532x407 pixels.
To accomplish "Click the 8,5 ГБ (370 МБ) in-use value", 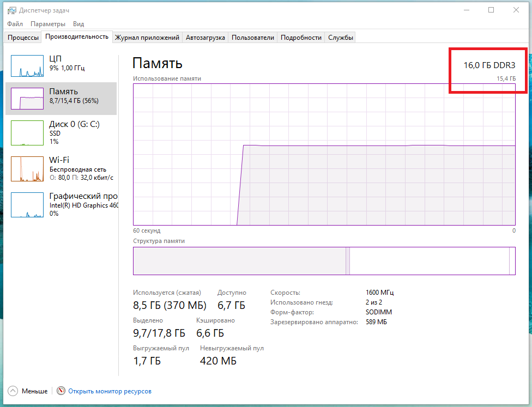I will 170,305.
